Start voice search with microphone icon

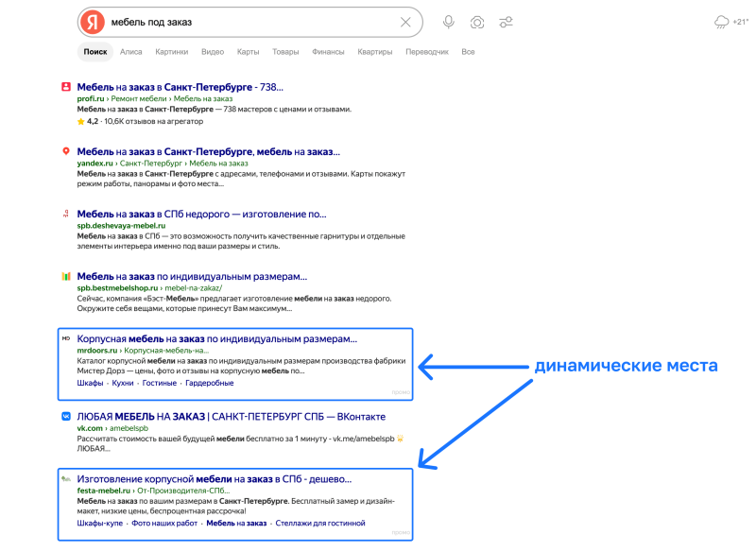click(448, 22)
